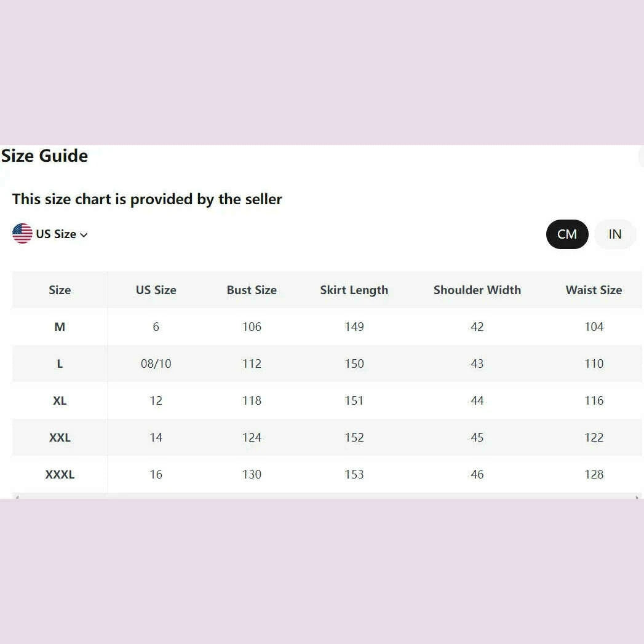Click the horizontal scrollbar below the table
This screenshot has height=644, width=644.
click(x=326, y=496)
